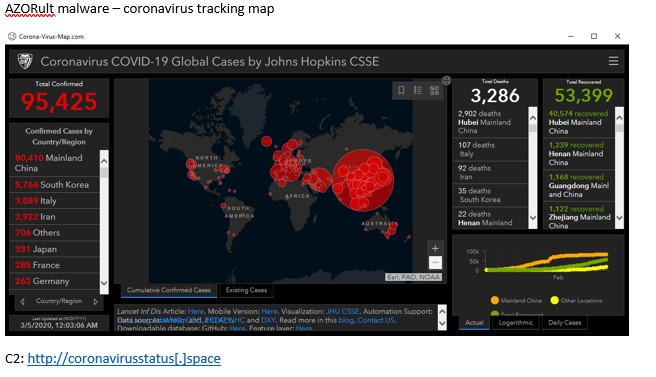The image size is (656, 377).
Task: Select the Cumulative Confirmed Cases tab
Action: click(x=169, y=290)
